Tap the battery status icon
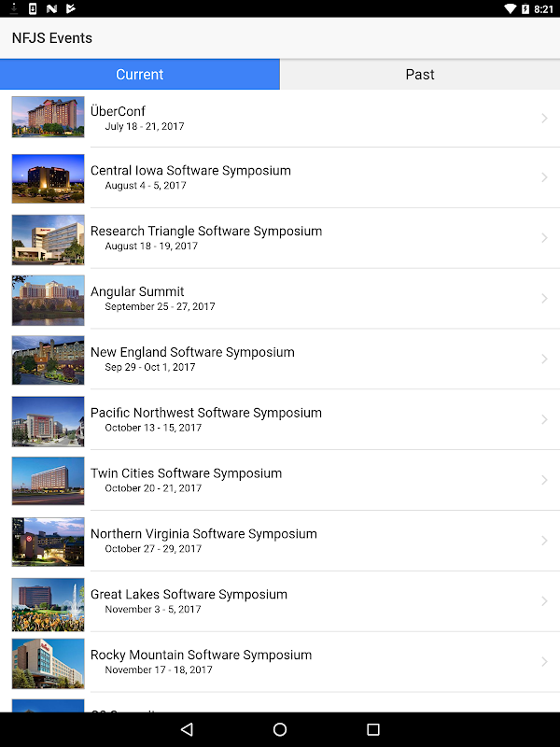 click(x=525, y=8)
